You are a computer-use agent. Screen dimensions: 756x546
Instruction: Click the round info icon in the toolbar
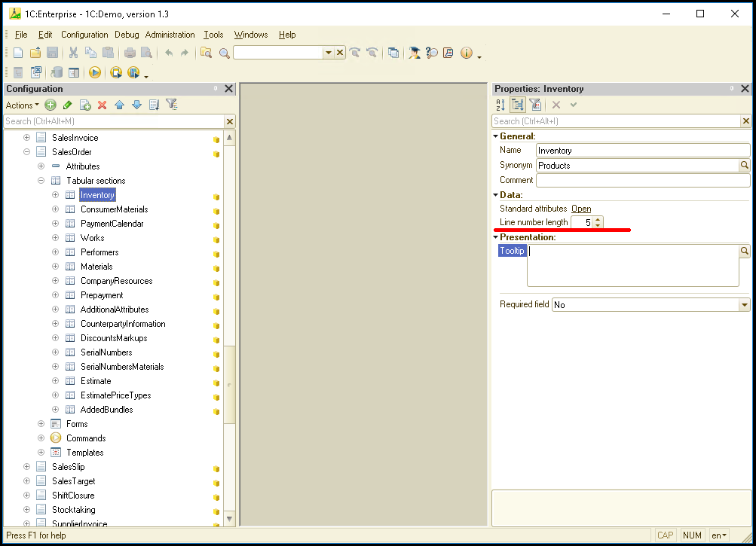tap(467, 53)
